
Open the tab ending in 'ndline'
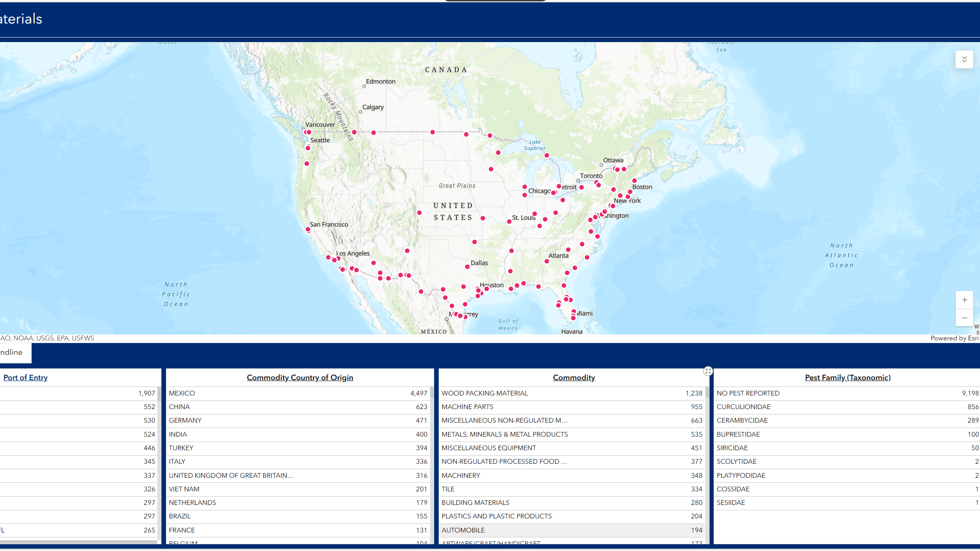pyautogui.click(x=14, y=353)
